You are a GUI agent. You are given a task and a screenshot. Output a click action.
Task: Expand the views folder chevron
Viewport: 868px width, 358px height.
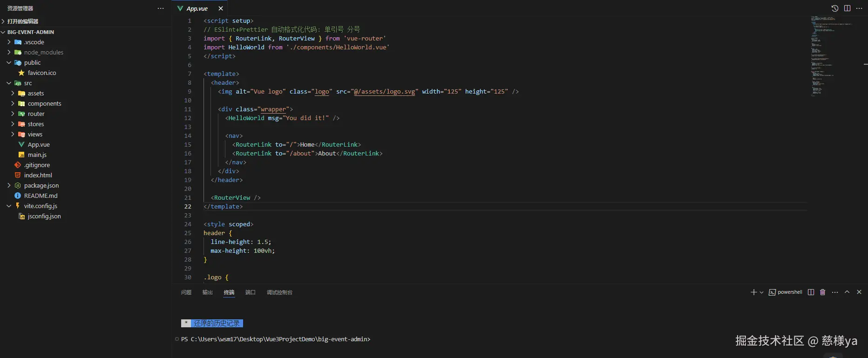pyautogui.click(x=13, y=134)
